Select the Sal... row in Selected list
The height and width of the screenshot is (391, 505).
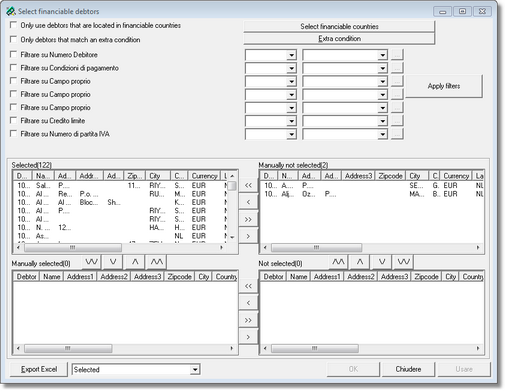tap(120, 185)
